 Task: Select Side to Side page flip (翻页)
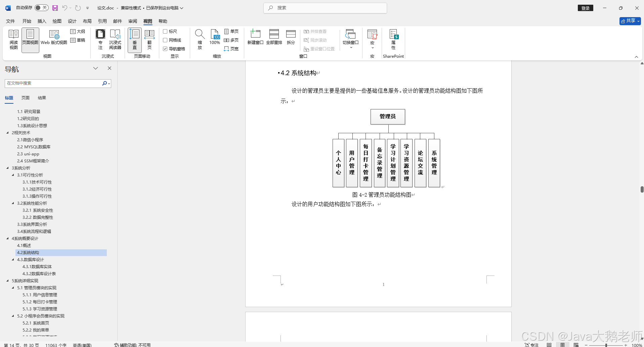pyautogui.click(x=149, y=40)
